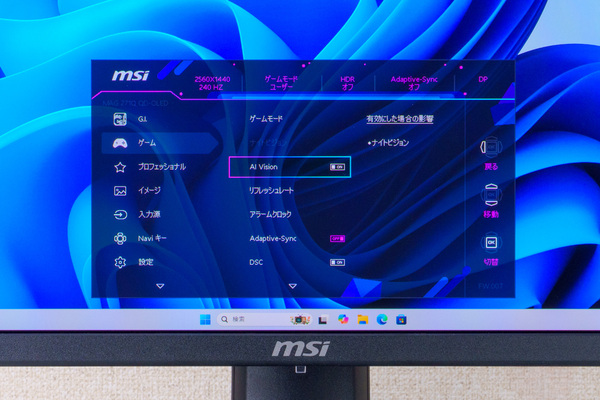
Task: Click the •ナイトビジョン affected item text
Action: point(388,143)
